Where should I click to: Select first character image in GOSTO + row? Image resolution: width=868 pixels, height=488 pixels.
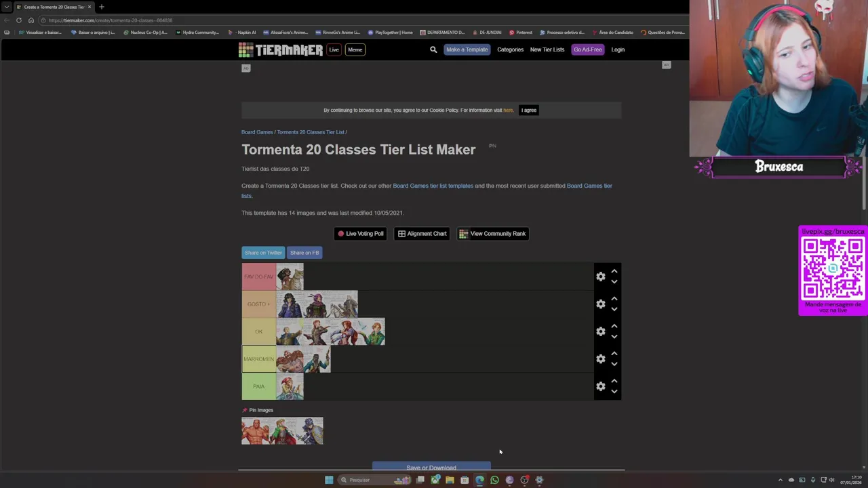click(x=290, y=304)
